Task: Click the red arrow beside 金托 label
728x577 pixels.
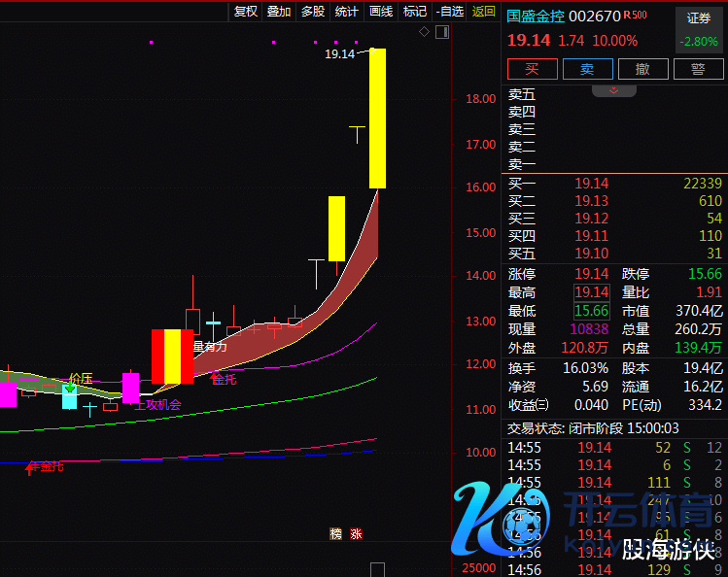Action: [215, 377]
